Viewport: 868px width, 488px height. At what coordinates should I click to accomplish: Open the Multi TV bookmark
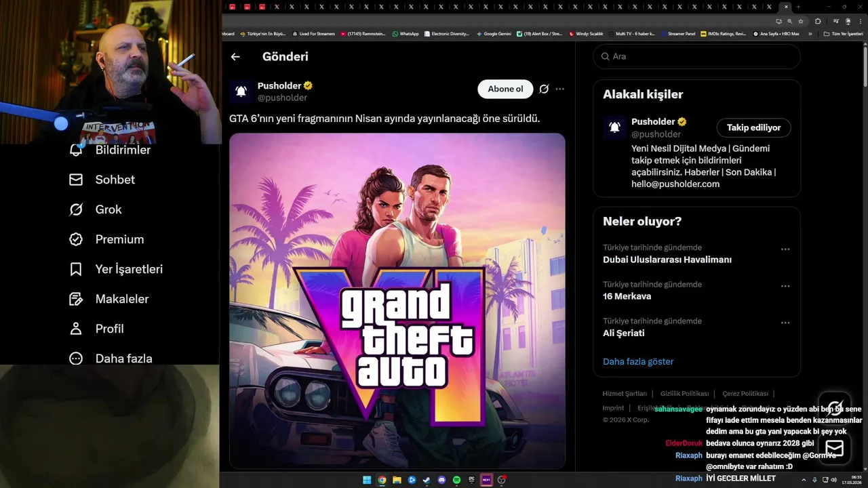tap(632, 33)
